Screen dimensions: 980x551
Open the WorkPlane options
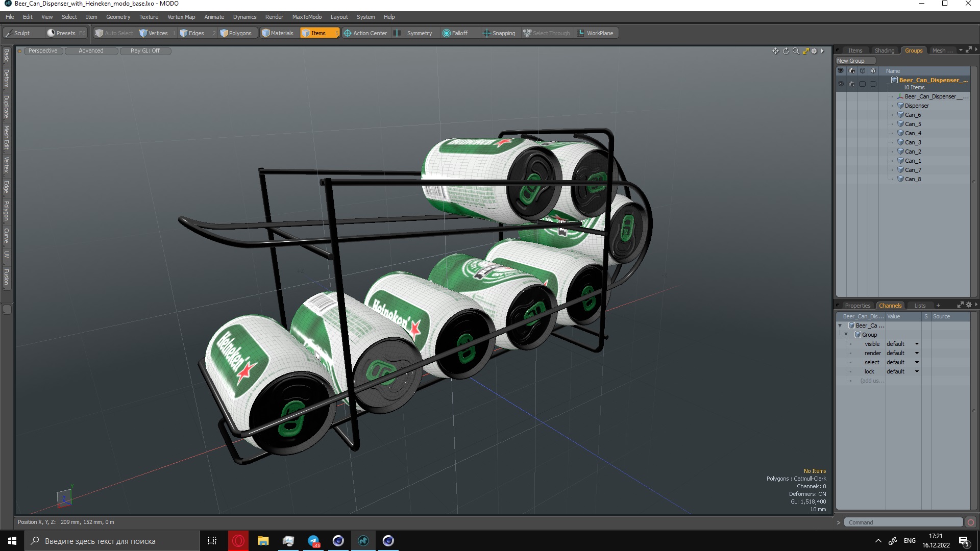coord(596,33)
